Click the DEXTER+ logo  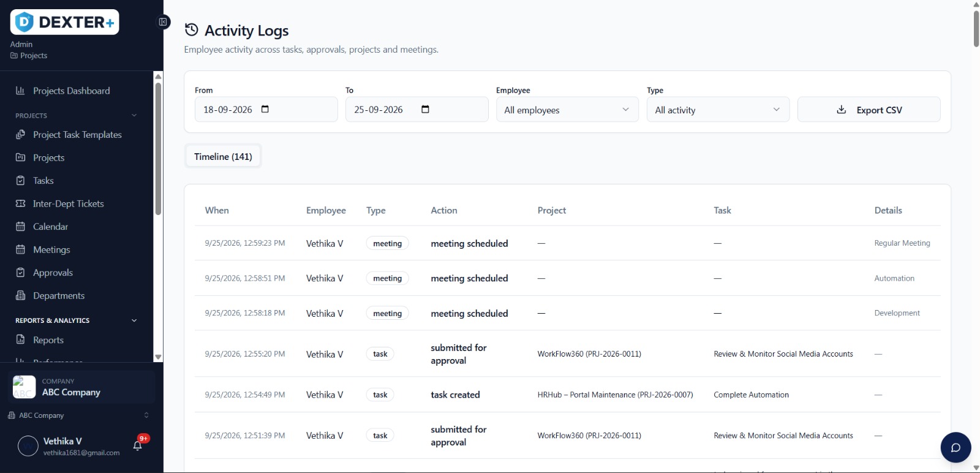click(x=64, y=22)
